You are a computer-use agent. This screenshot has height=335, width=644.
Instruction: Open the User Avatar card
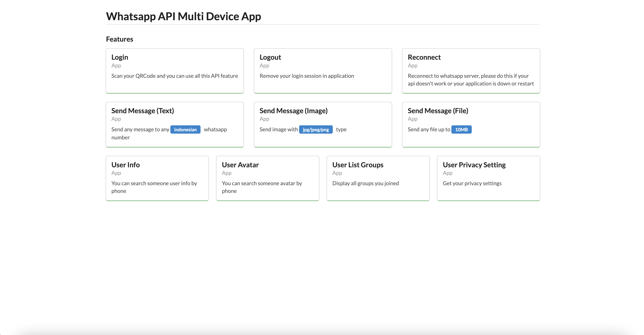click(268, 178)
